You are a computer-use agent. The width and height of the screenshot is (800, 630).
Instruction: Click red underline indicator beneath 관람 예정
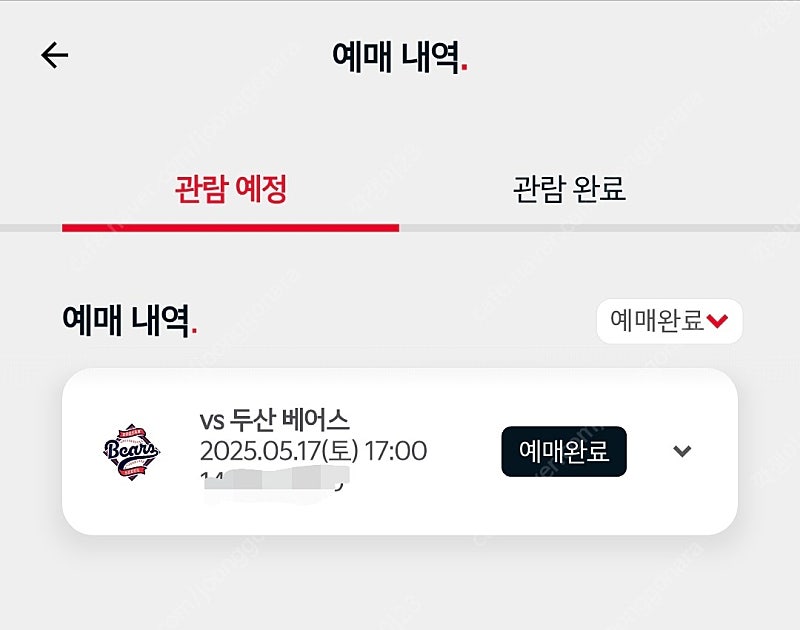tap(231, 228)
